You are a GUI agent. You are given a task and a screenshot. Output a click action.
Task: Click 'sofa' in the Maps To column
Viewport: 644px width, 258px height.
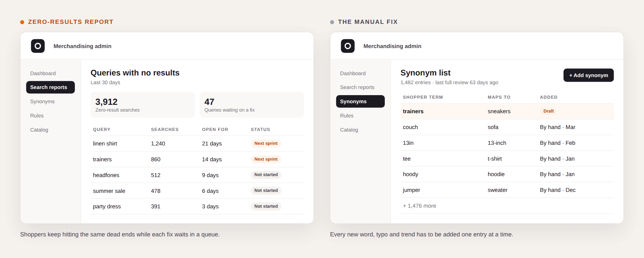point(493,127)
